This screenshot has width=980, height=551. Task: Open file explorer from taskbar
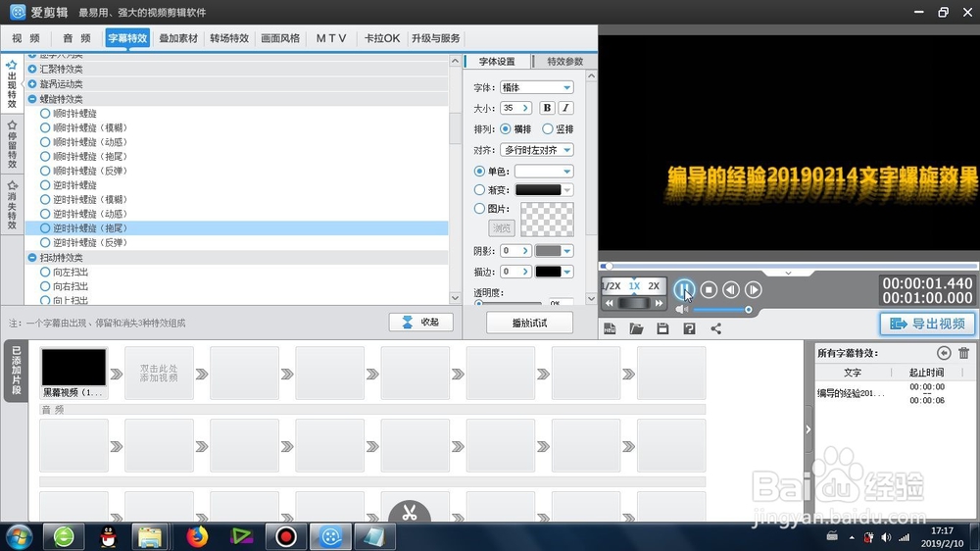[x=150, y=536]
